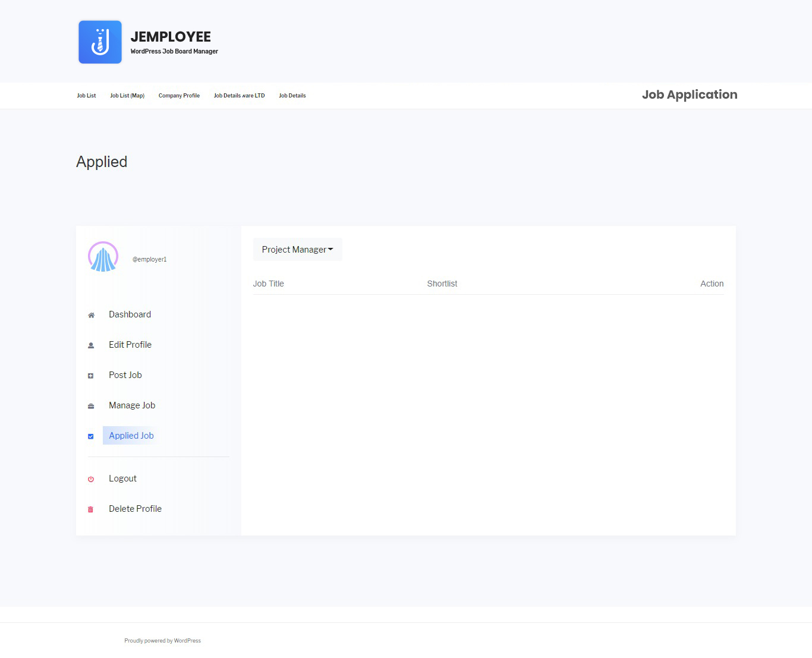Click the Job Title column header
This screenshot has height=658, width=812.
coord(269,284)
